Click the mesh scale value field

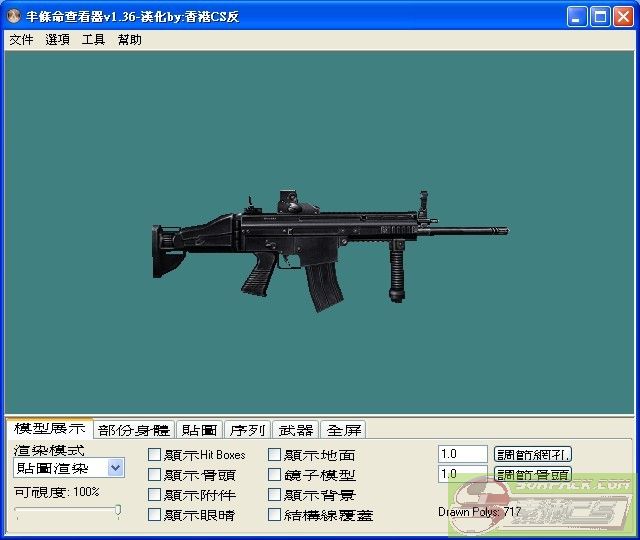(x=462, y=454)
